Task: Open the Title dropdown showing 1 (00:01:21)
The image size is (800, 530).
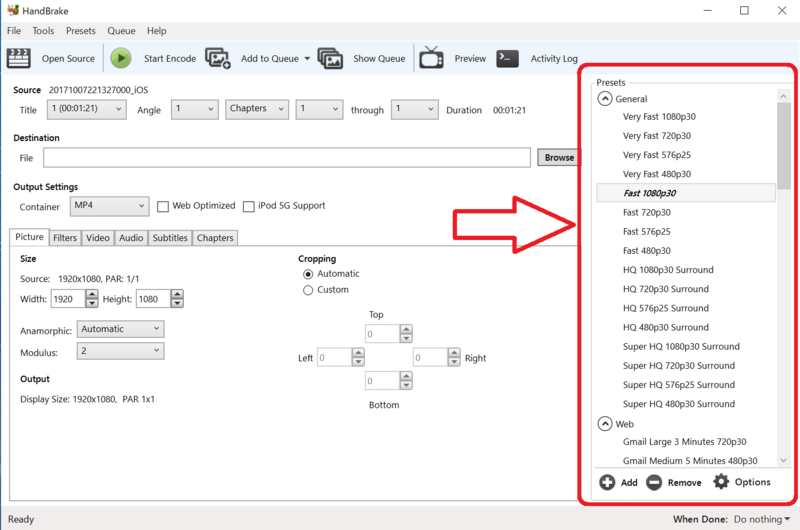Action: [x=87, y=109]
